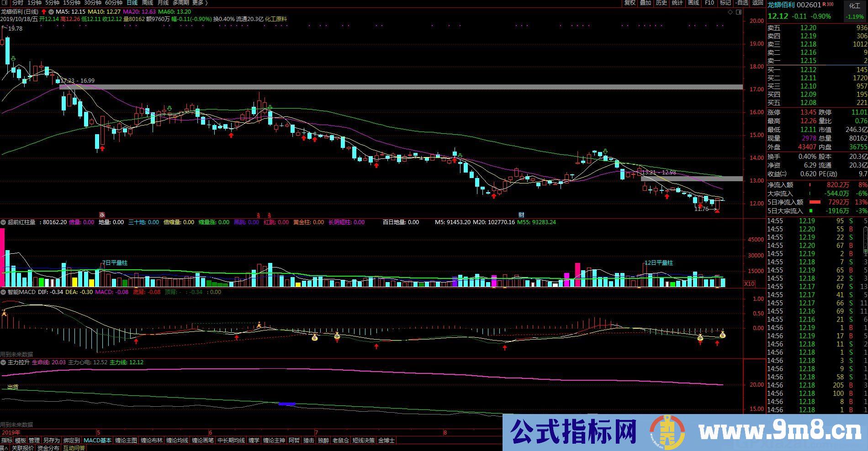Screen dimensions: 868x451
Task: Toggle the side panel icon beside the diamond
Action: point(740,12)
